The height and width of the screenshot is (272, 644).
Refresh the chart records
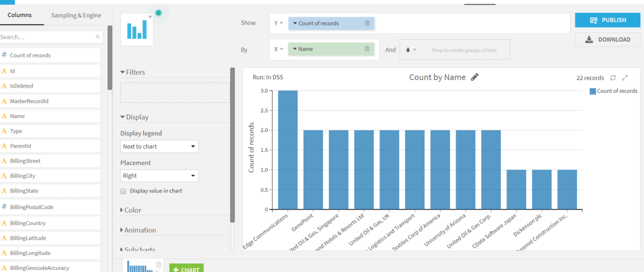(613, 78)
